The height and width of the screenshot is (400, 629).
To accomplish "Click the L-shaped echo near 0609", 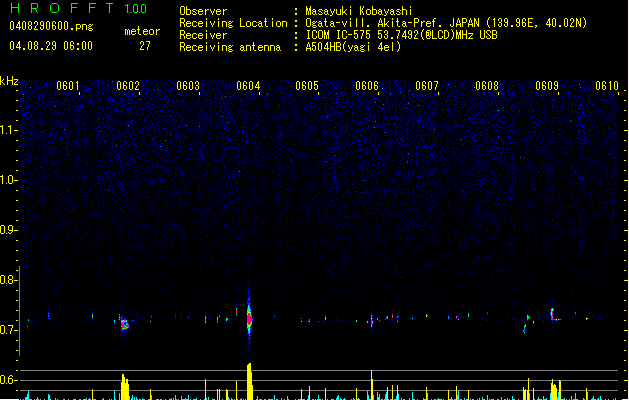I will (x=554, y=315).
